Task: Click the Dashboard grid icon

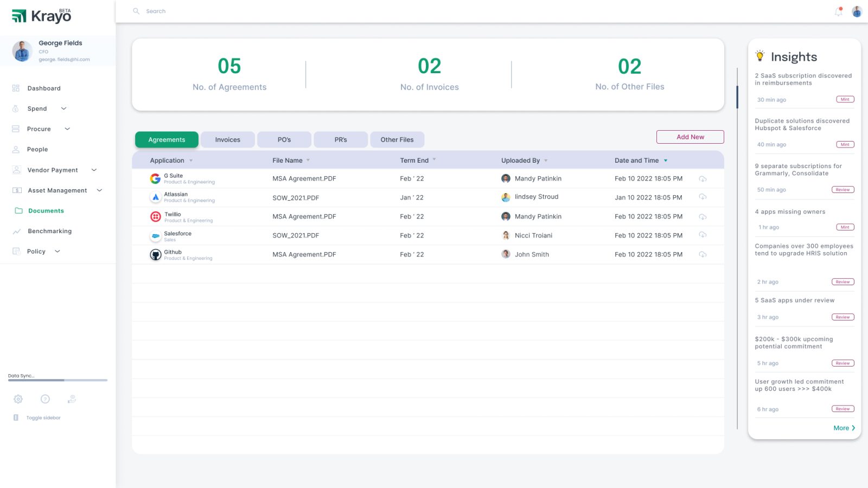Action: (x=16, y=88)
